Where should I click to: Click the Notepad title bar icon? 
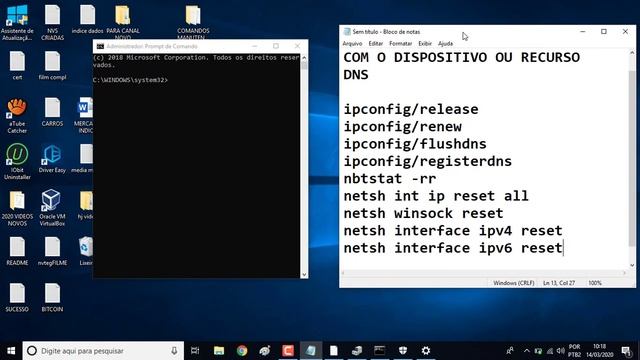point(347,31)
